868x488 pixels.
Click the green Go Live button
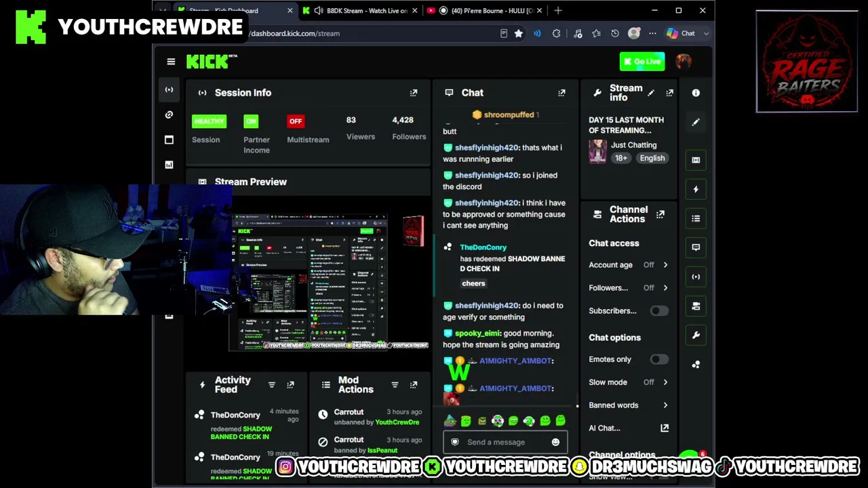tap(642, 62)
